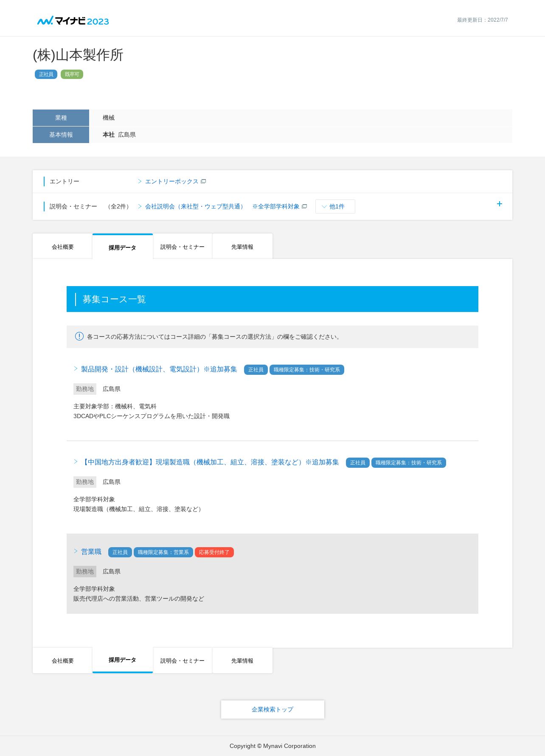Click the Mynavi 2023 logo

[x=73, y=21]
